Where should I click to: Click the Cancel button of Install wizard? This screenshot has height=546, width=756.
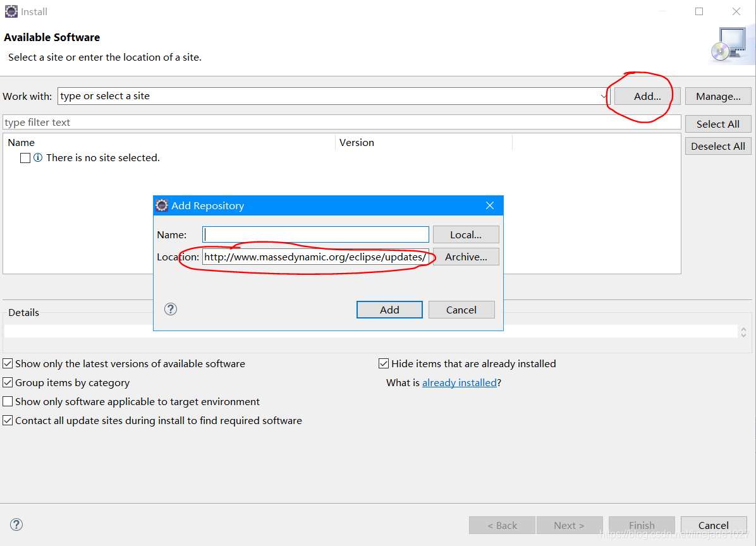pyautogui.click(x=714, y=525)
